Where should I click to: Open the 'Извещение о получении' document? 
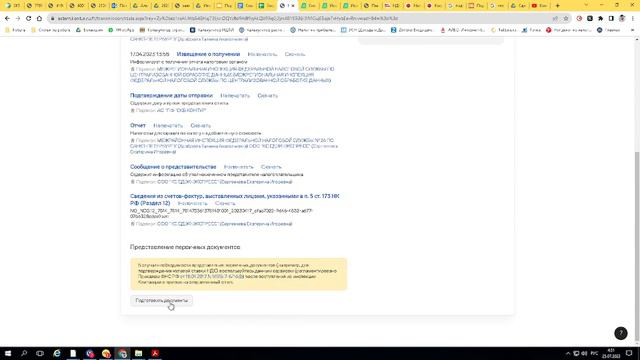pos(208,54)
